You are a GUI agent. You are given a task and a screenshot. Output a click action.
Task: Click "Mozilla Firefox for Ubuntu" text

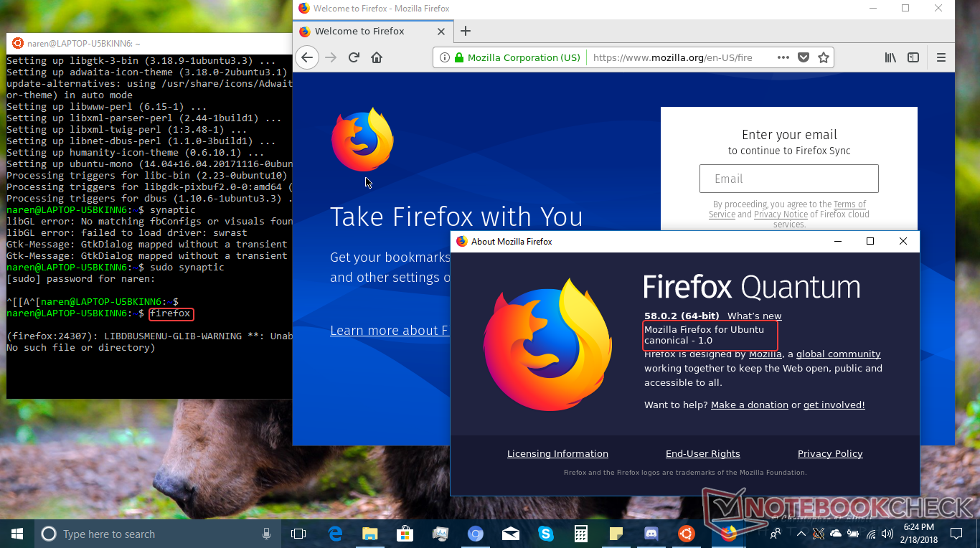pyautogui.click(x=704, y=329)
